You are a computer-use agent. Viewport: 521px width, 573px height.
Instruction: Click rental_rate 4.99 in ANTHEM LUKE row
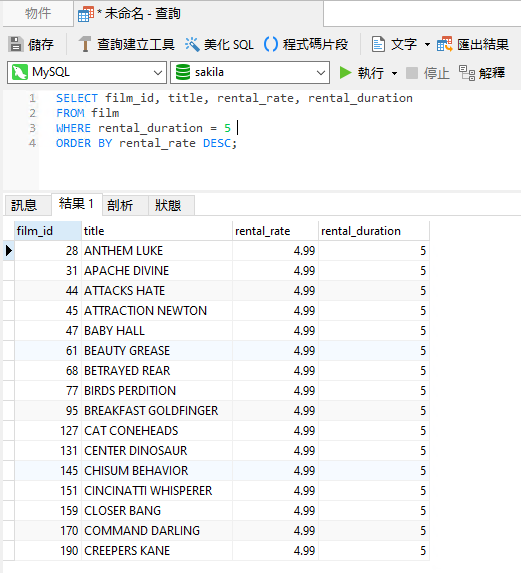(275, 251)
